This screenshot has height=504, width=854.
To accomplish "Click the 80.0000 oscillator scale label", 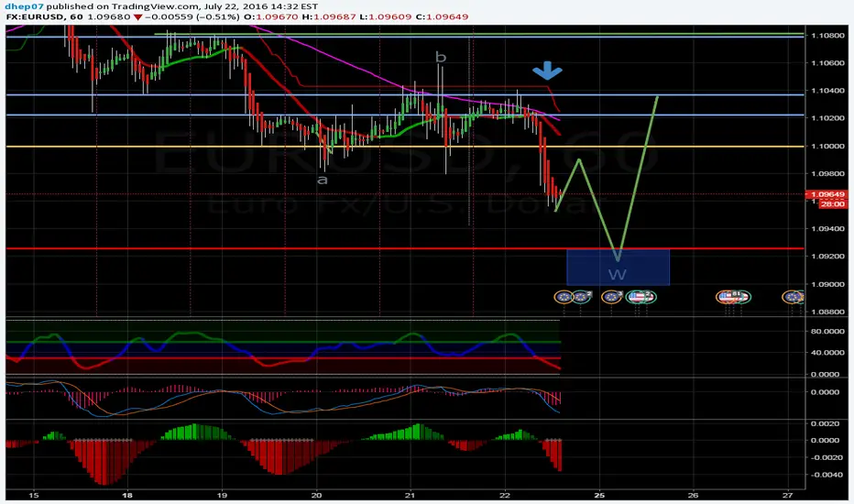I will point(827,332).
